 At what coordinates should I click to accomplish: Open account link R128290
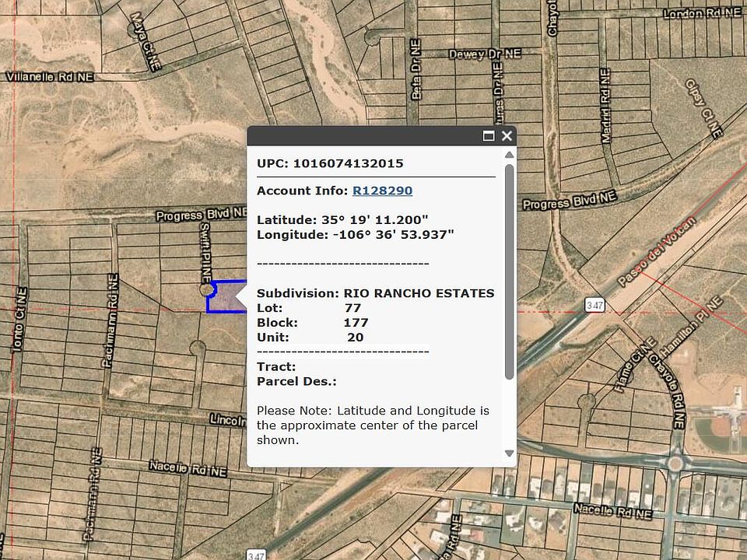tap(382, 191)
